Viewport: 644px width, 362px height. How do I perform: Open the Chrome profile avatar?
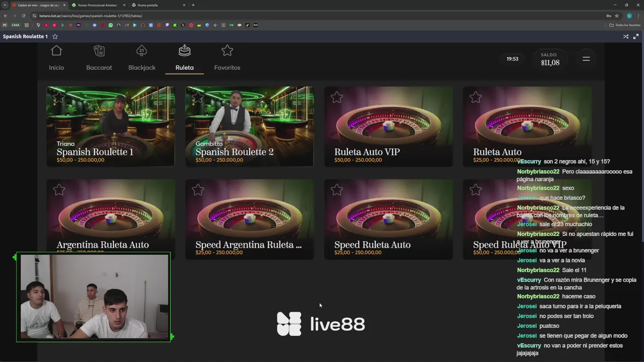pos(629,16)
